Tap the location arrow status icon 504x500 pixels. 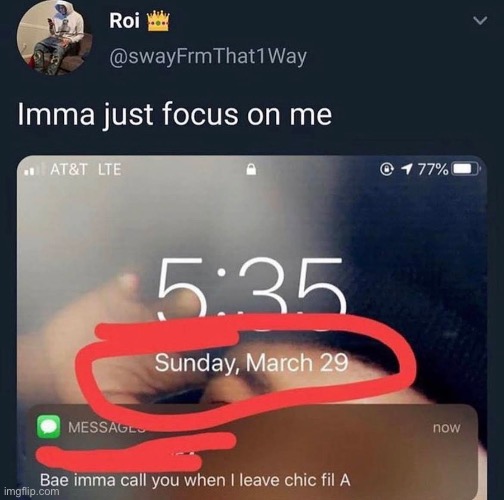tap(406, 169)
